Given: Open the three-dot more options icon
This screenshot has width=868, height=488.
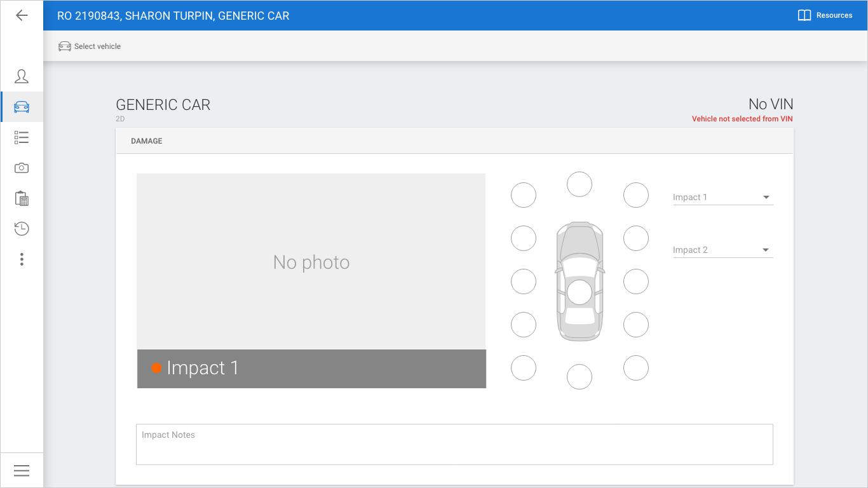Looking at the screenshot, I should [x=22, y=259].
